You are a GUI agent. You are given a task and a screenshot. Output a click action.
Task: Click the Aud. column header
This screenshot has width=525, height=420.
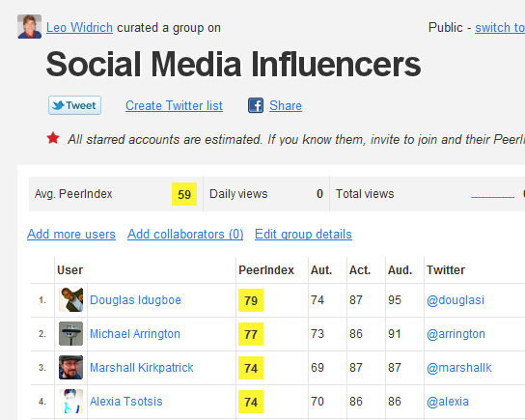click(400, 270)
